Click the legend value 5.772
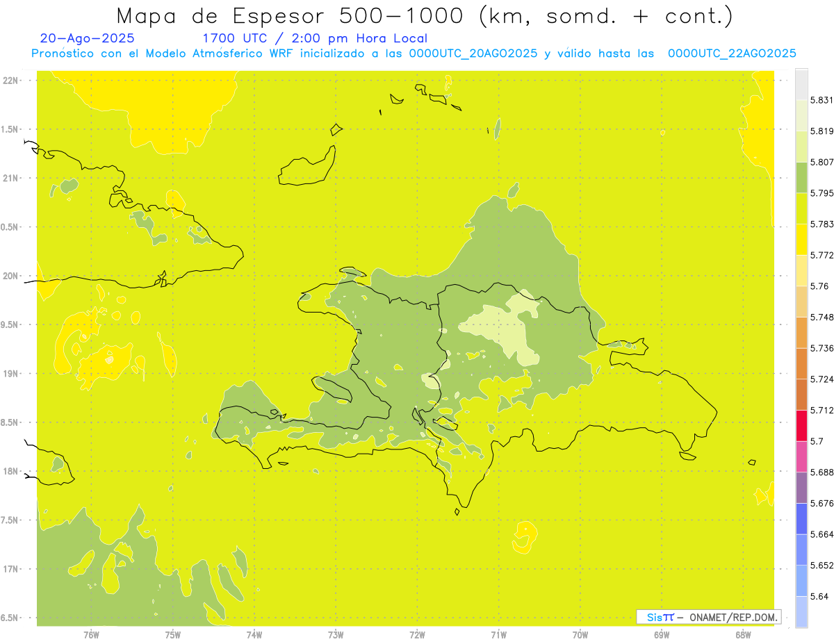The width and height of the screenshot is (834, 644). 821,255
